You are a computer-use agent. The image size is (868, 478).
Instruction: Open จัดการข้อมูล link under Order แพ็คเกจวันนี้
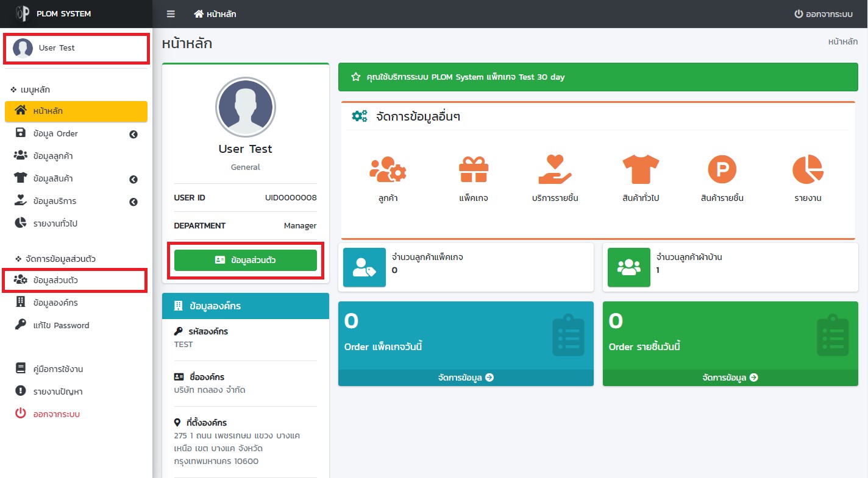coord(466,378)
